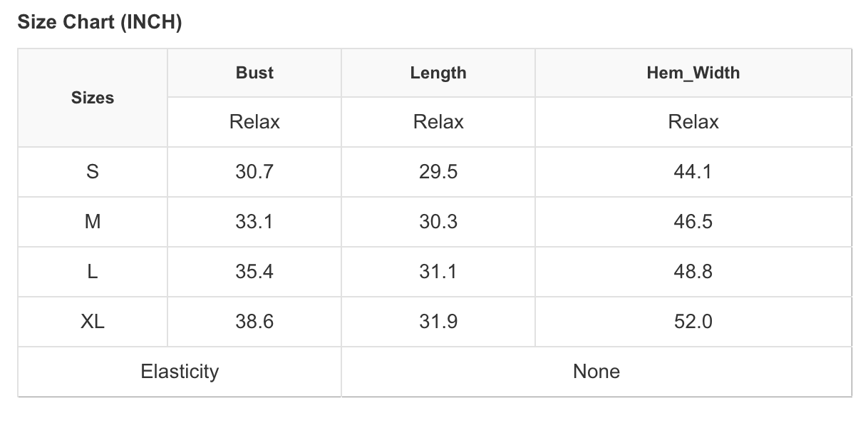Click the Relax label under Bust
The height and width of the screenshot is (428, 868).
254,122
